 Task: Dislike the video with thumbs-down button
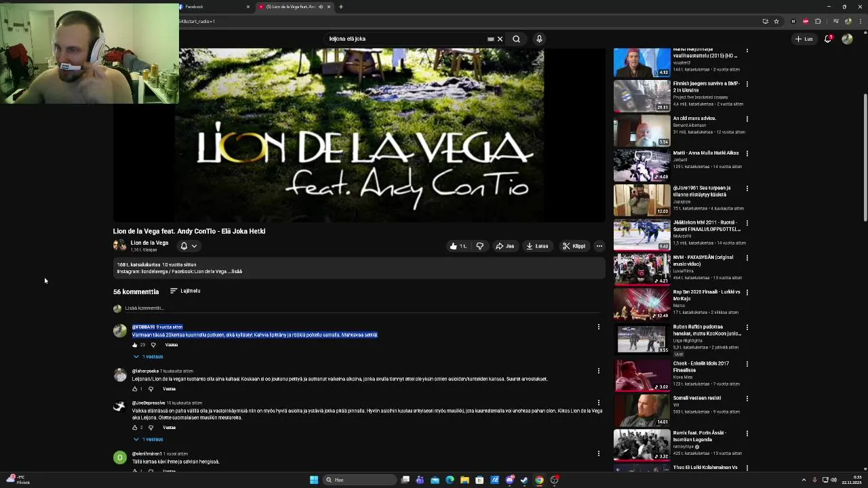479,246
